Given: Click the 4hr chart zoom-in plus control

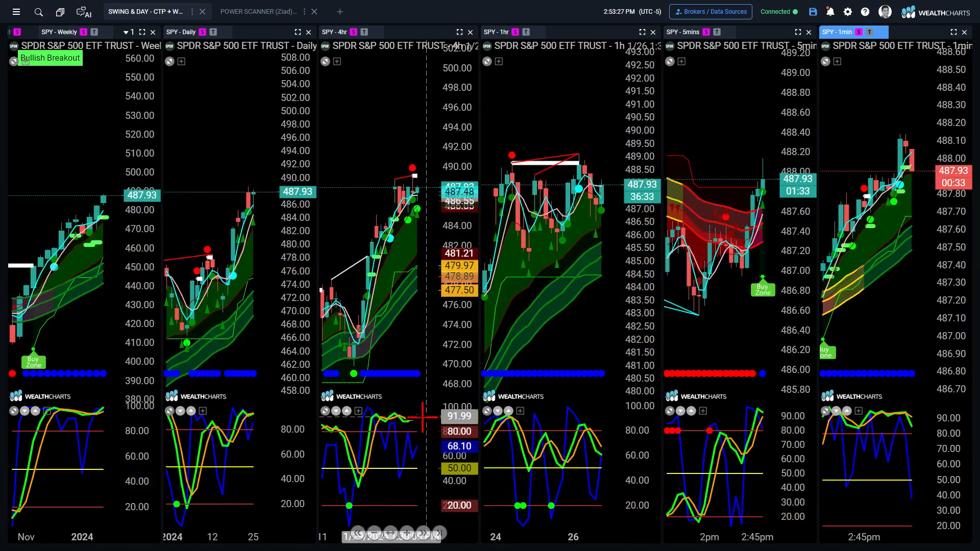Looking at the screenshot, I should pyautogui.click(x=407, y=533).
